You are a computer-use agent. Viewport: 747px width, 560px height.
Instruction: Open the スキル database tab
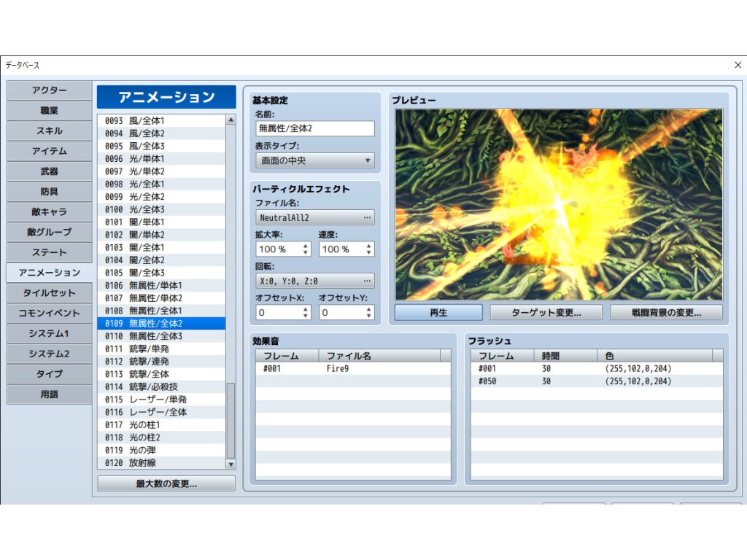coord(50,131)
